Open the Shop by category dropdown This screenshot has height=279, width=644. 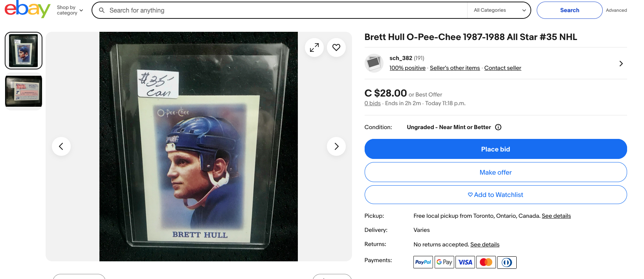coord(70,10)
